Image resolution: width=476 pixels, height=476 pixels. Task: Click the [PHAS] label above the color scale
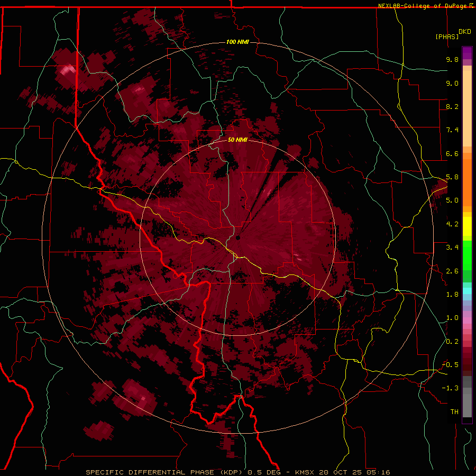coord(447,36)
